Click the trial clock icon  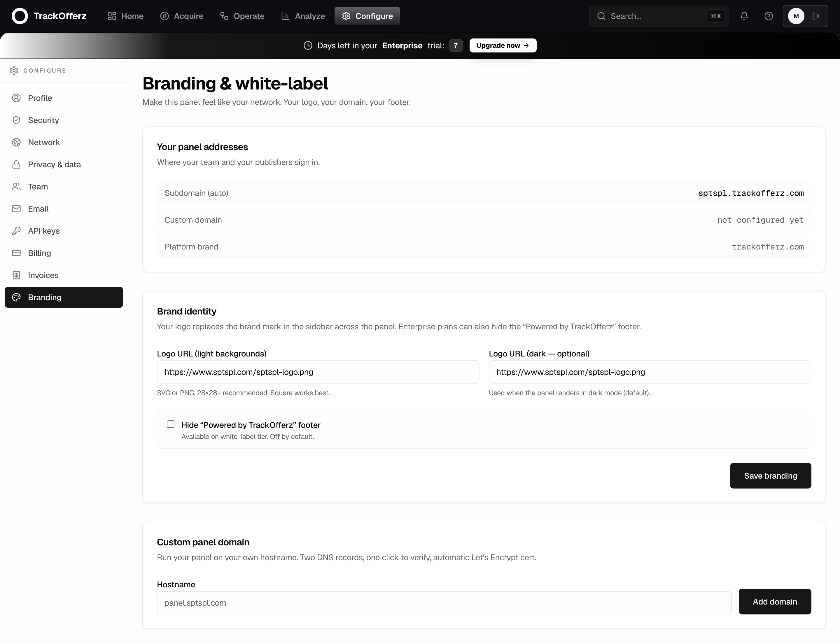tap(308, 45)
